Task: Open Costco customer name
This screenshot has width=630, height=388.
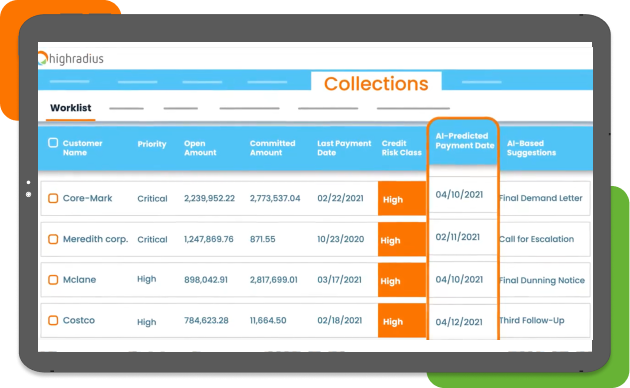Action: (x=79, y=321)
